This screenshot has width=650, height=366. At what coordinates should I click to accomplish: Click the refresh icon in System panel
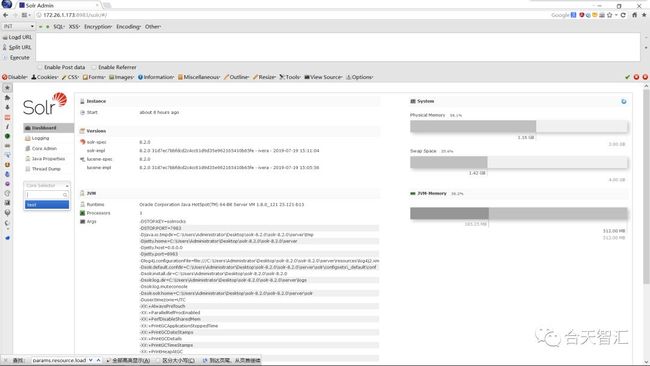[624, 102]
